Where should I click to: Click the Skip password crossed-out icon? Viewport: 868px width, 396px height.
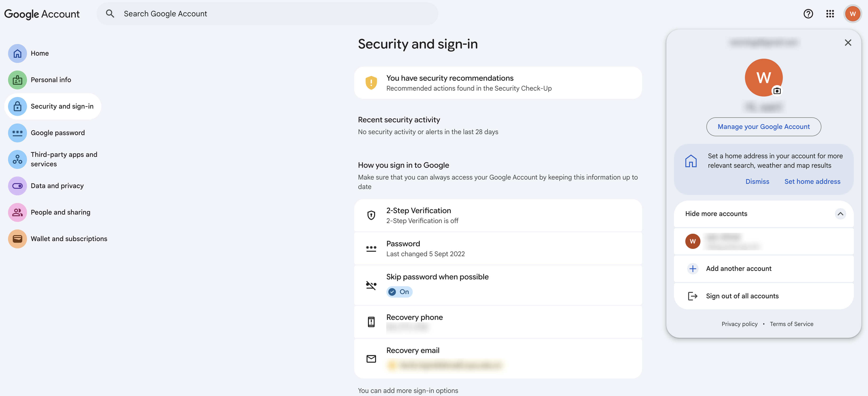point(371,285)
